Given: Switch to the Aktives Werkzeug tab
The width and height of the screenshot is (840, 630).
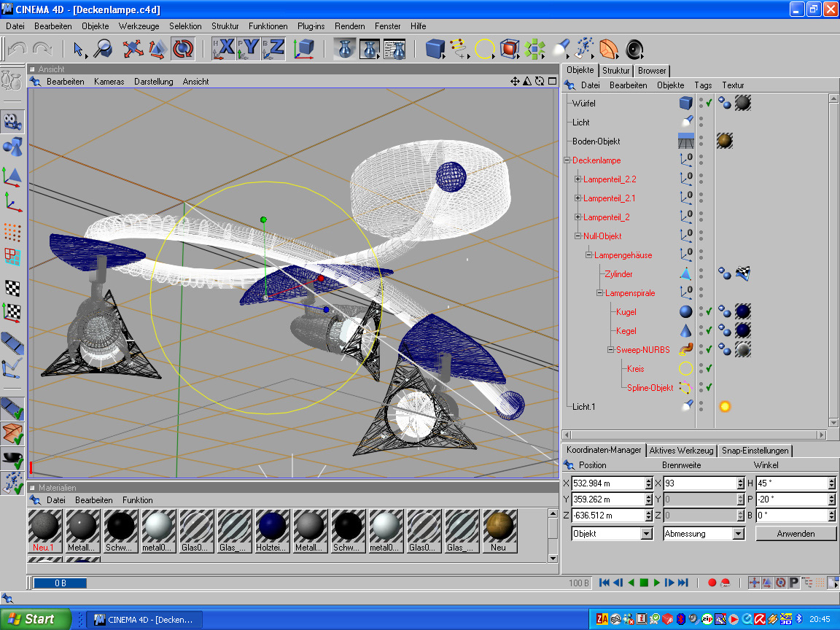Looking at the screenshot, I should coord(681,451).
